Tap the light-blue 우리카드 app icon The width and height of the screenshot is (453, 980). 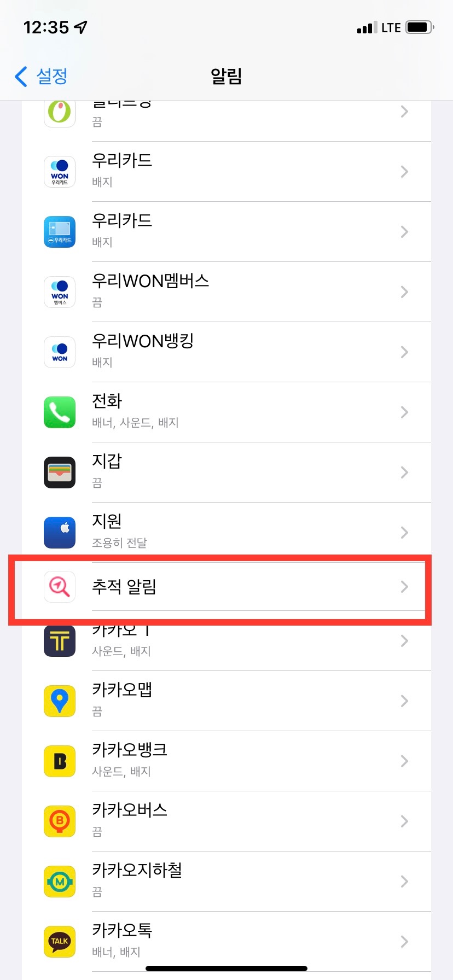(x=60, y=232)
